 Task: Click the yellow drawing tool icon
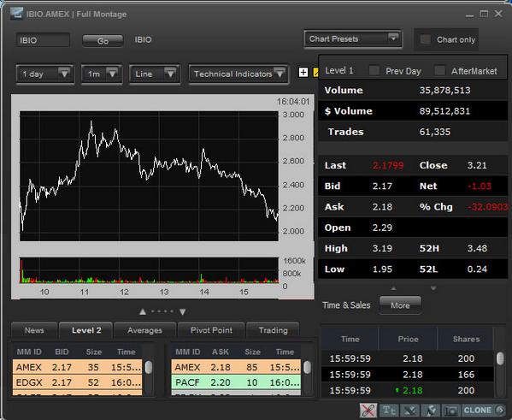coord(315,72)
